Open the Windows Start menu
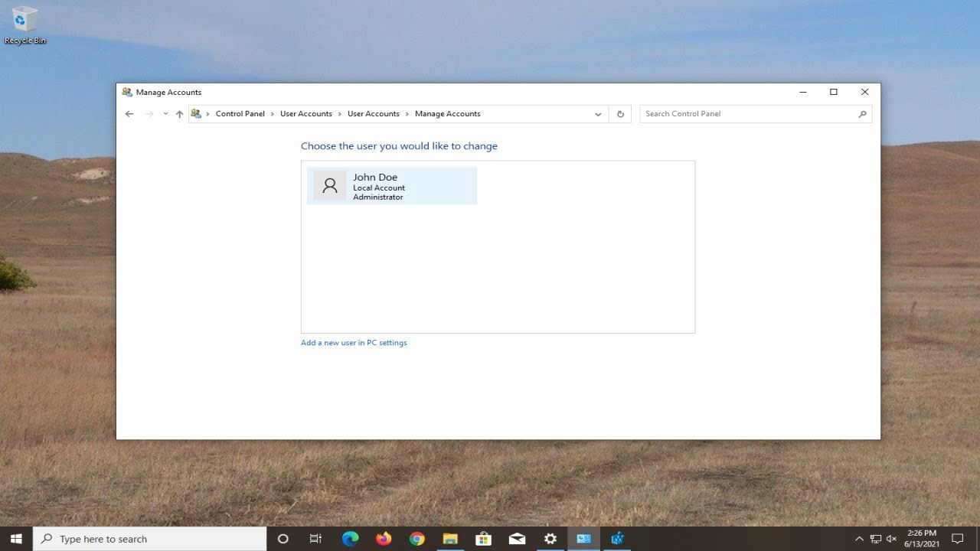The width and height of the screenshot is (980, 551). tap(16, 539)
